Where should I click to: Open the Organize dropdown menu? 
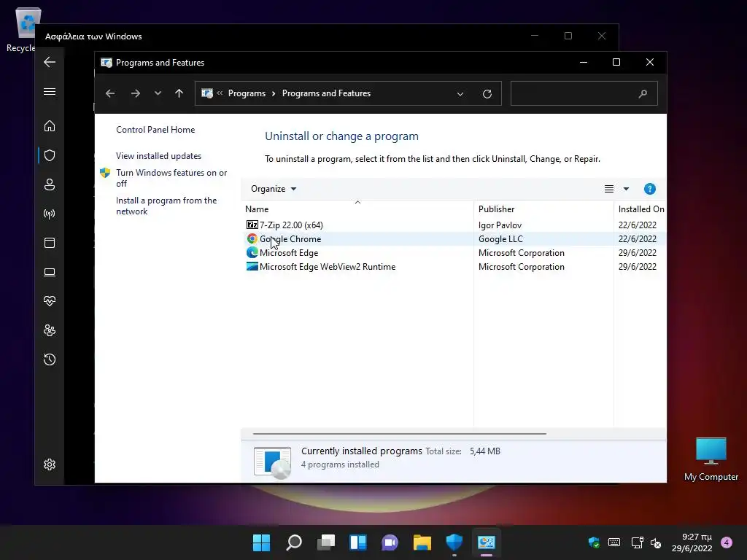click(274, 189)
